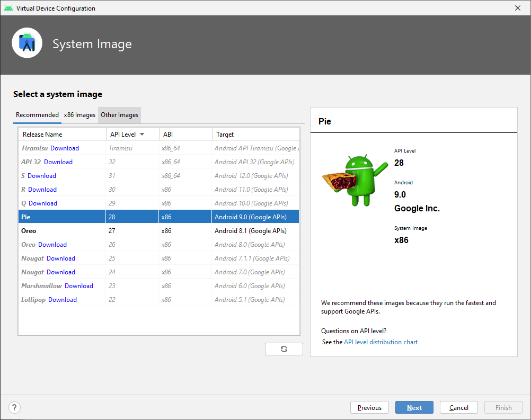Select the Recommended tab

37,115
